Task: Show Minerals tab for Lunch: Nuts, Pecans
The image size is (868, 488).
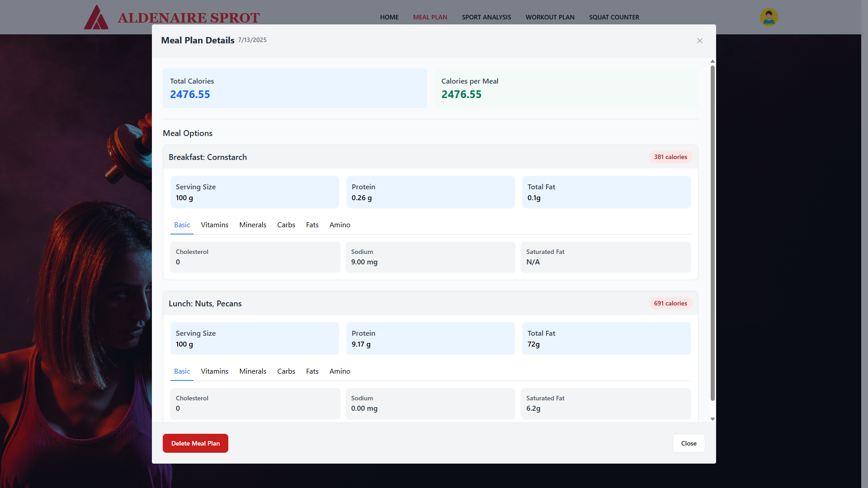Action: tap(253, 371)
